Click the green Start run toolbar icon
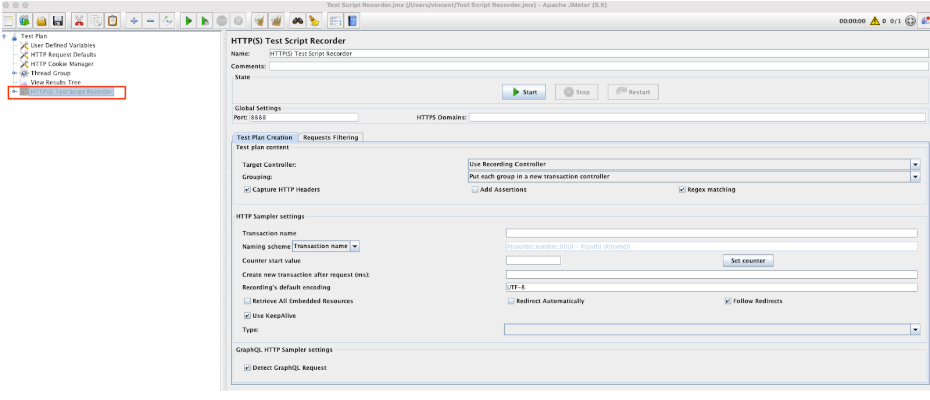The image size is (930, 400). click(187, 20)
